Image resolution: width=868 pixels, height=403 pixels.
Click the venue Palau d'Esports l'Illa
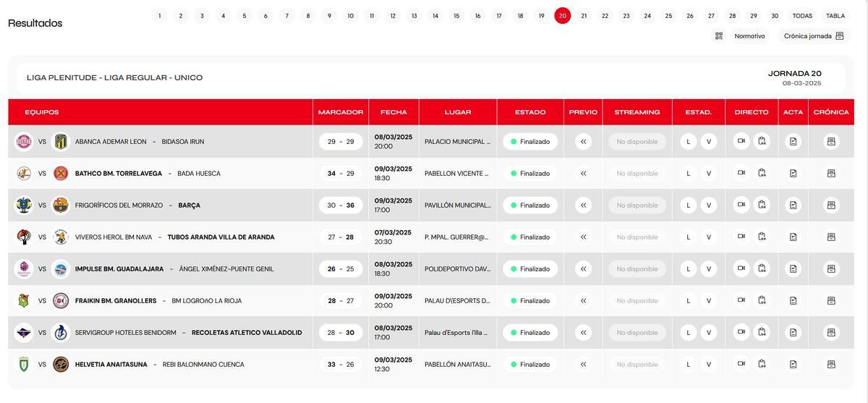[456, 333]
